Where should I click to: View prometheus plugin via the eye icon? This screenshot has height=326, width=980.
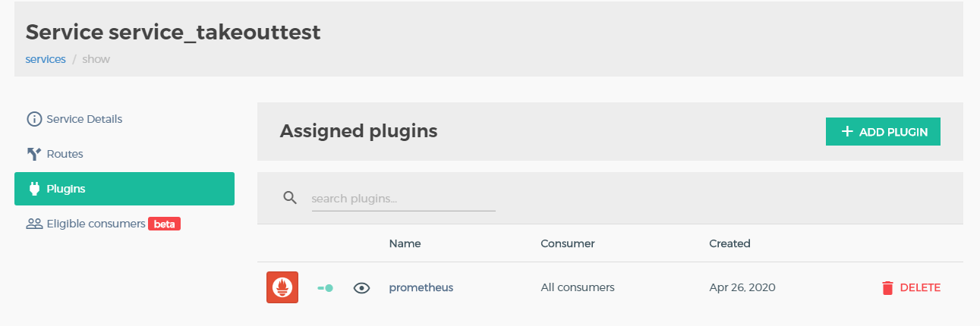[x=362, y=288]
